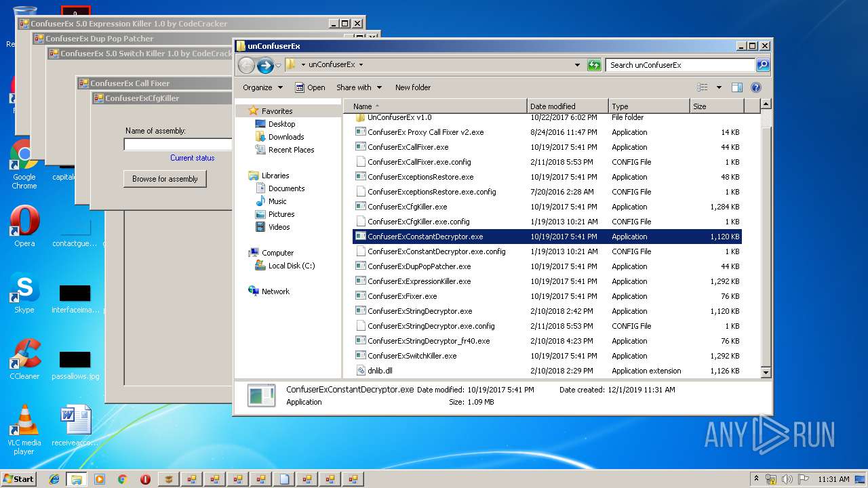Click the volume tray icon
The image size is (868, 488).
[788, 479]
